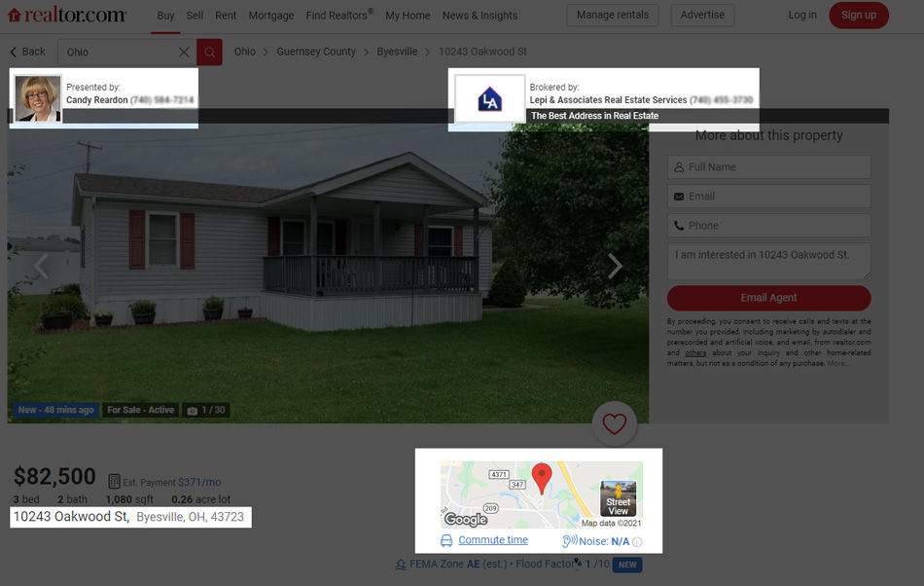Open the Rent menu
This screenshot has height=586, width=924.
(x=226, y=16)
